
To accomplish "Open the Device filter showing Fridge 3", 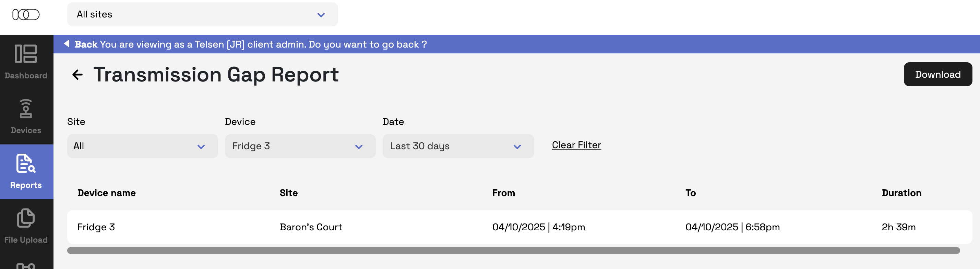I will (300, 146).
